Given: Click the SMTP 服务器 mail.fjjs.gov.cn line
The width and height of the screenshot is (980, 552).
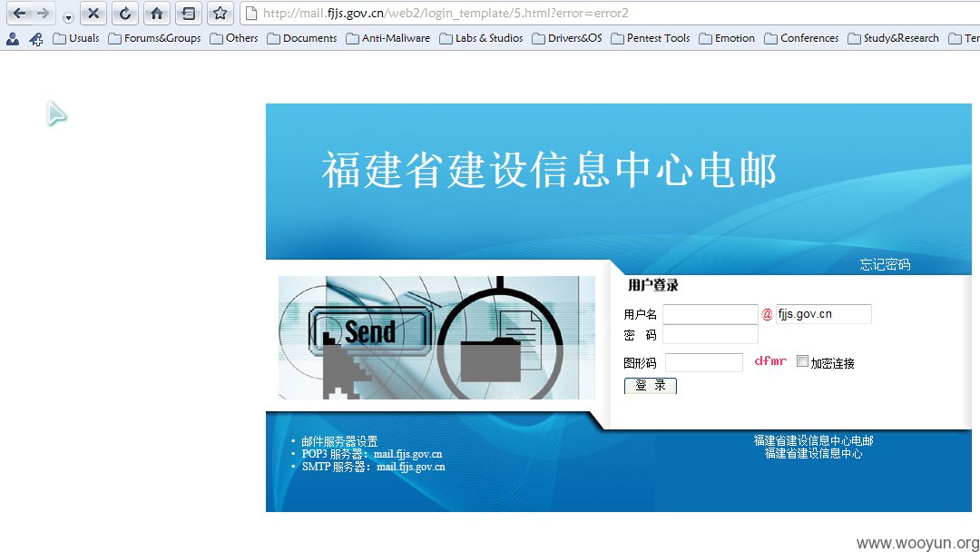Looking at the screenshot, I should [374, 467].
